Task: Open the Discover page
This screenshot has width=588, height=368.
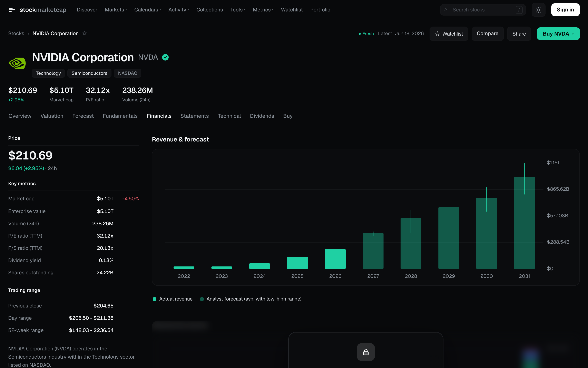Action: 87,10
